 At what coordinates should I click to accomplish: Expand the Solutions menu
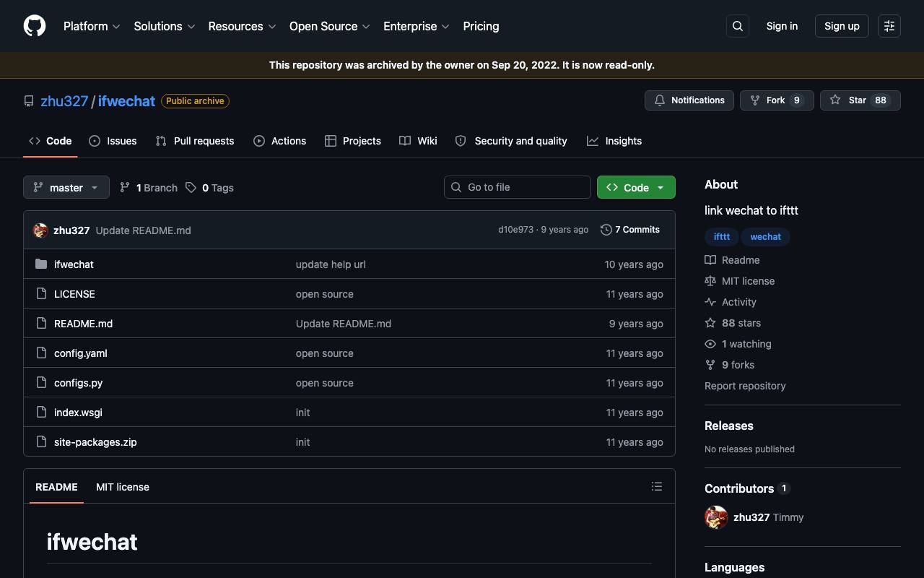click(x=165, y=26)
